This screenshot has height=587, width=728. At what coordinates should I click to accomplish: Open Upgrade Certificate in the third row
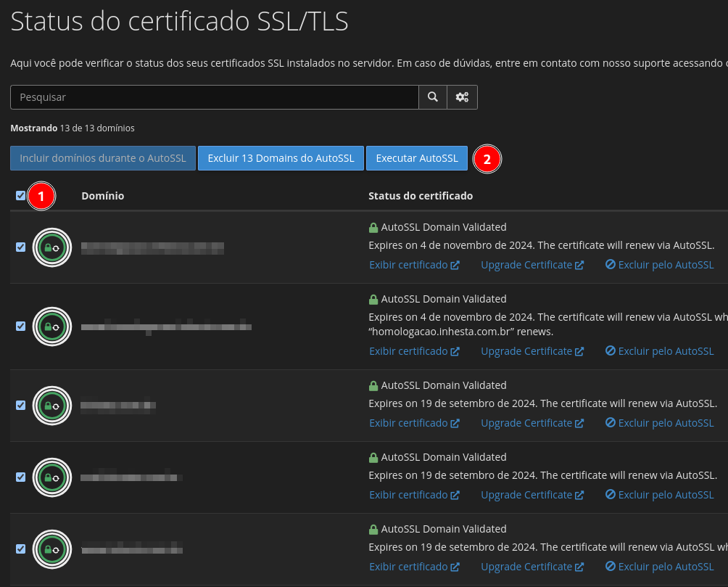pos(532,424)
